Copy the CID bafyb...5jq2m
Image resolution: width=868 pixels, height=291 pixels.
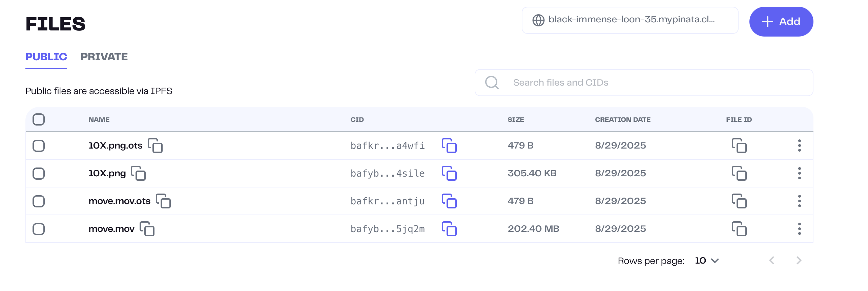(449, 229)
